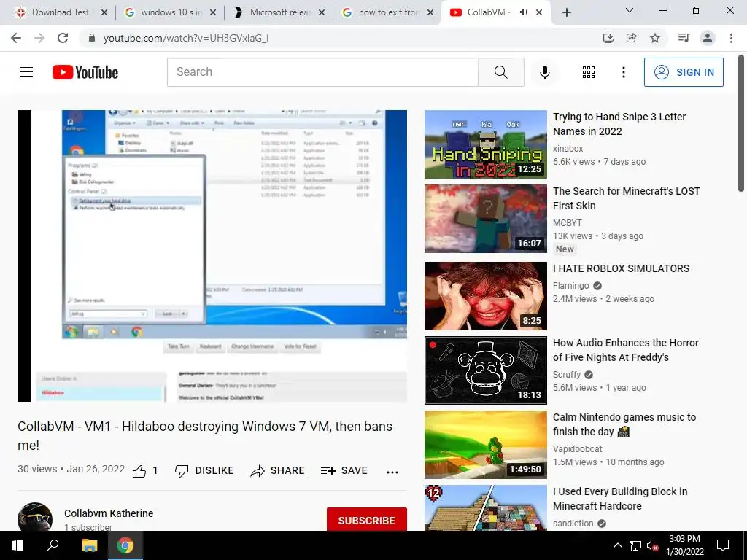Open Collabvm Katherine channel avatar
The width and height of the screenshot is (747, 560).
coord(35,517)
